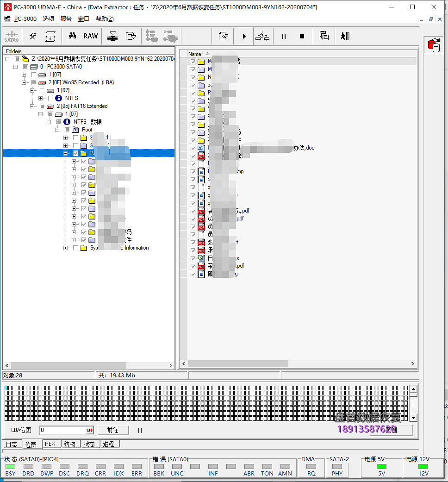Viewport: 448px width, 482px height.
Task: Open the PC-3000 menu
Action: point(25,19)
